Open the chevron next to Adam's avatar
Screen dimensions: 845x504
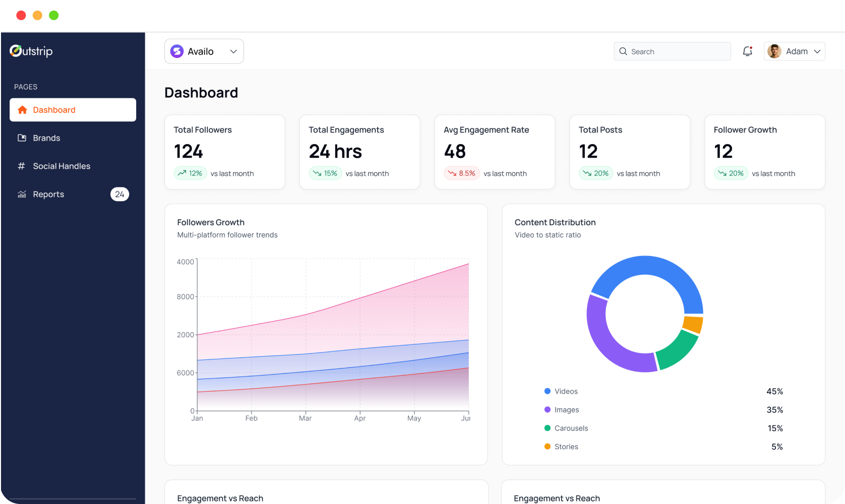tap(817, 51)
